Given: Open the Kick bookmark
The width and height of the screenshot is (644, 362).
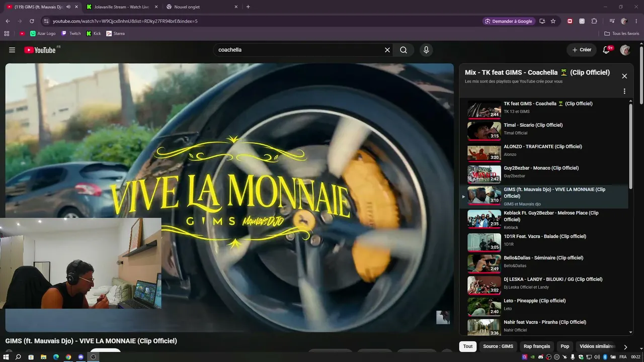Looking at the screenshot, I should pyautogui.click(x=94, y=34).
